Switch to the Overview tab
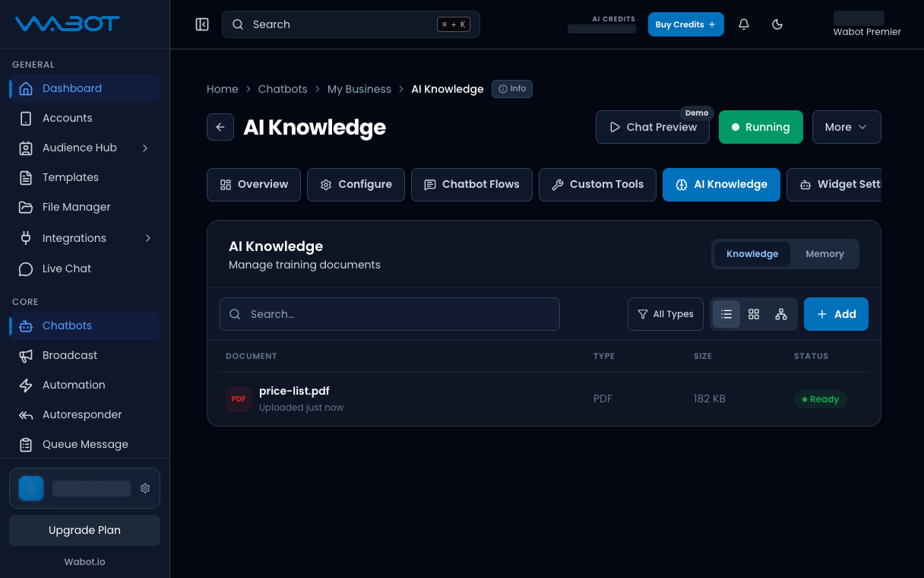The height and width of the screenshot is (578, 924). (254, 185)
